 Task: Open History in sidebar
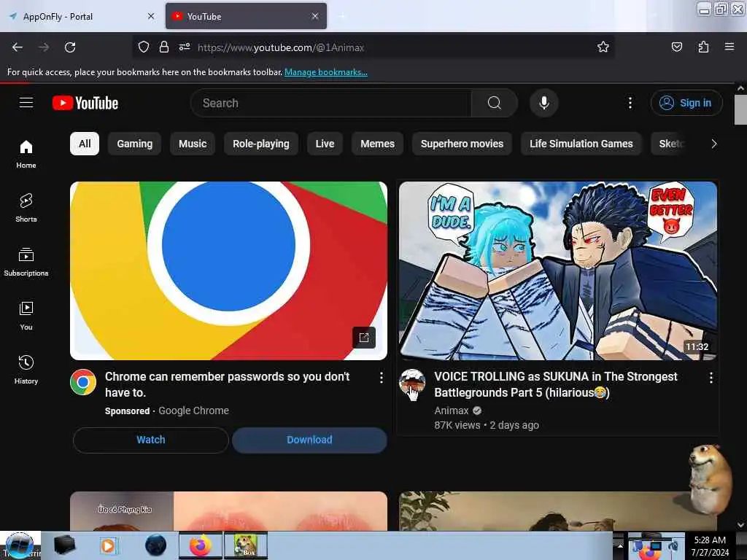[x=26, y=370]
